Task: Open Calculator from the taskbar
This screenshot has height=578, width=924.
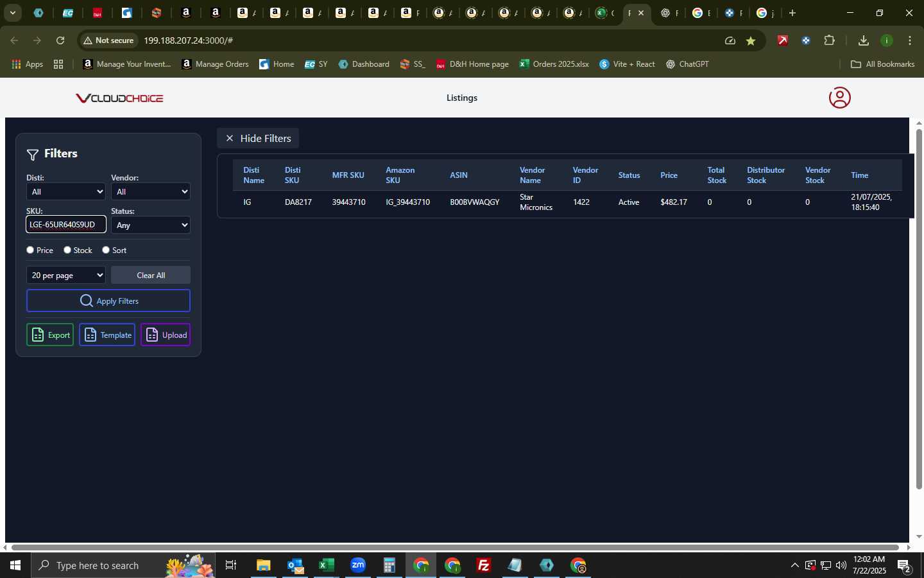Action: pyautogui.click(x=389, y=565)
